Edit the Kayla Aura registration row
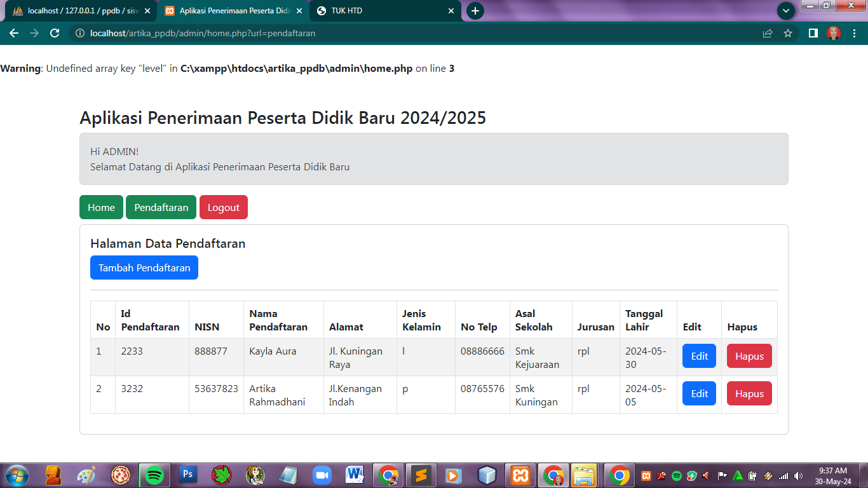868x488 pixels. [x=699, y=356]
